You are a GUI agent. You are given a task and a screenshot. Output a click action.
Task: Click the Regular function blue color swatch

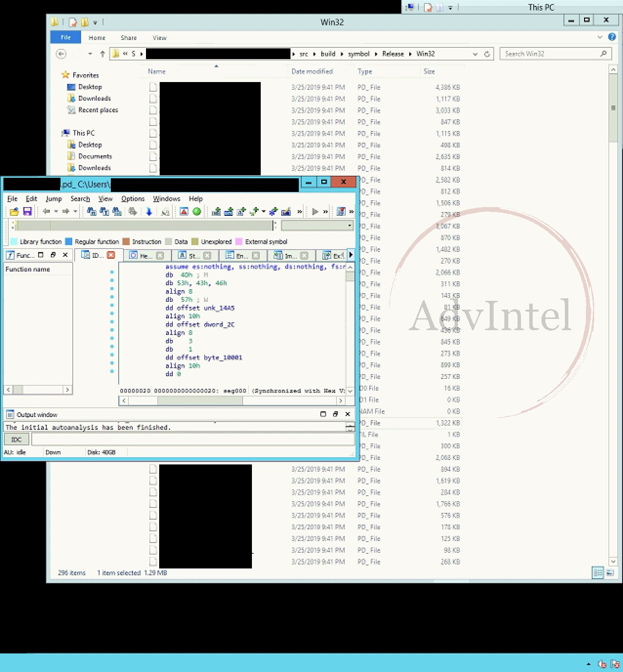pos(69,242)
